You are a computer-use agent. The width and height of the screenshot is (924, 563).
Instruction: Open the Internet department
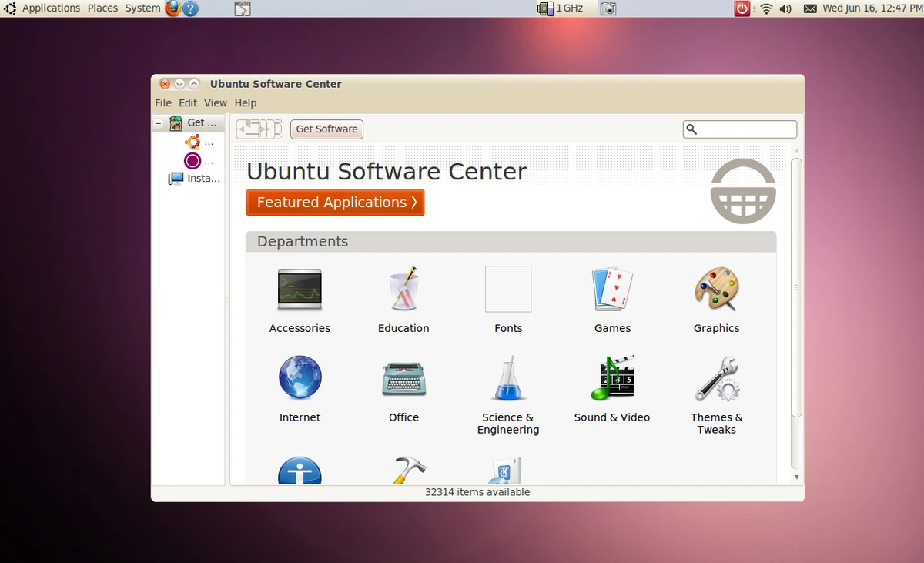[300, 389]
